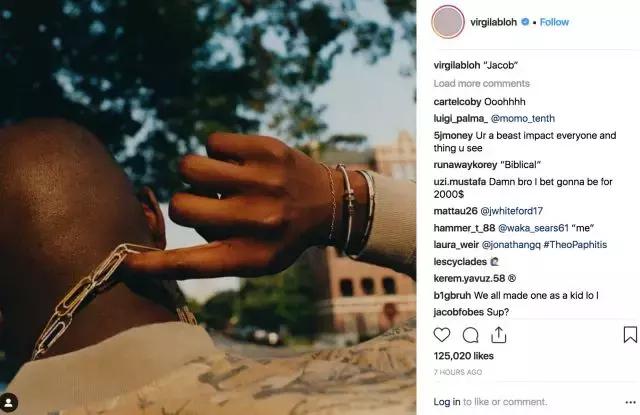Open the three-dot more options menu
This screenshot has height=415, width=640.
tap(630, 402)
